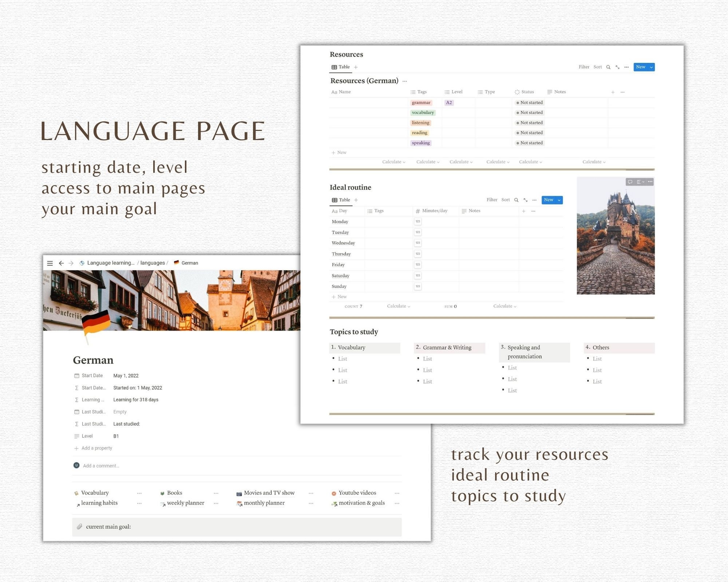This screenshot has width=728, height=582.
Task: Click the Start Date calendar icon
Action: point(76,375)
